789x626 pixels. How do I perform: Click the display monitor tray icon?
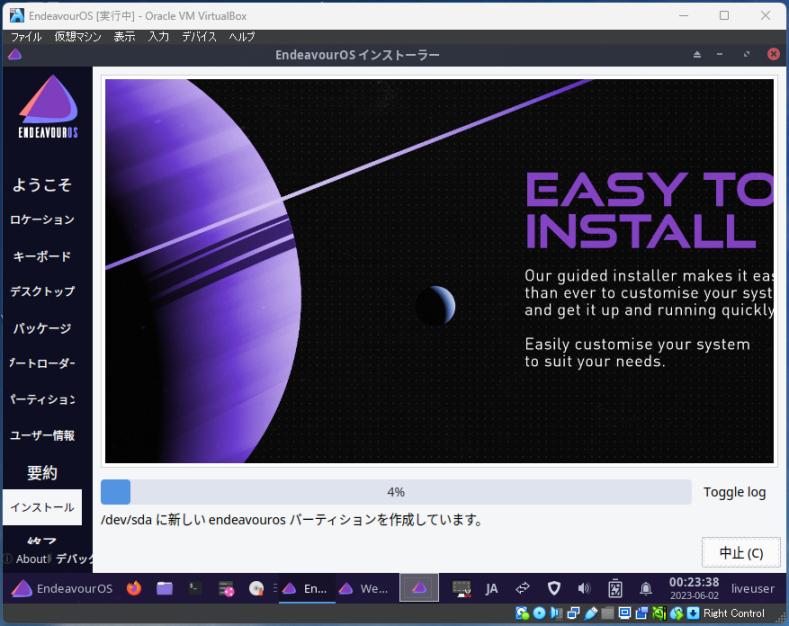[461, 588]
